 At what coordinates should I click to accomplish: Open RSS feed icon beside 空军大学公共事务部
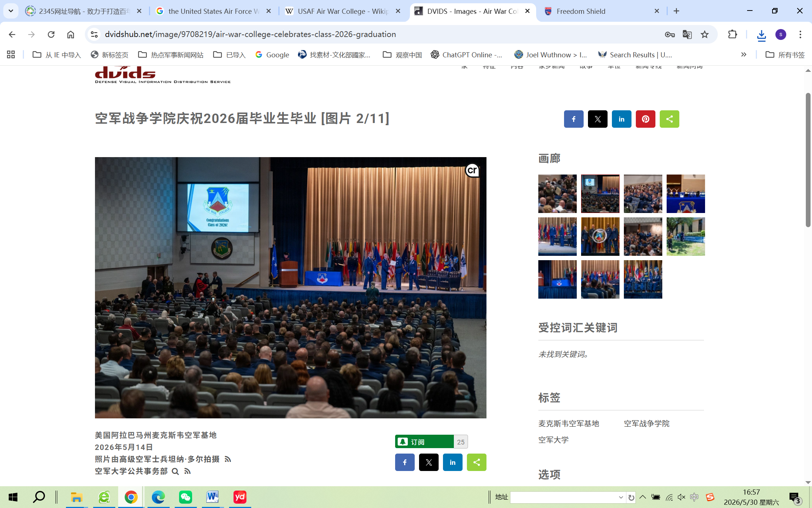[x=187, y=471]
